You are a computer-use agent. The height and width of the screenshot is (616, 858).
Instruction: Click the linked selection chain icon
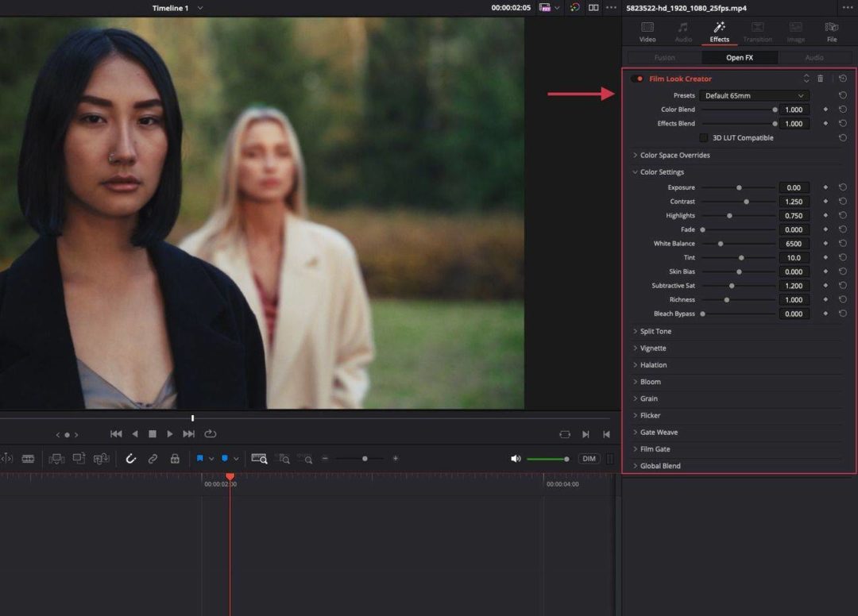click(x=153, y=458)
